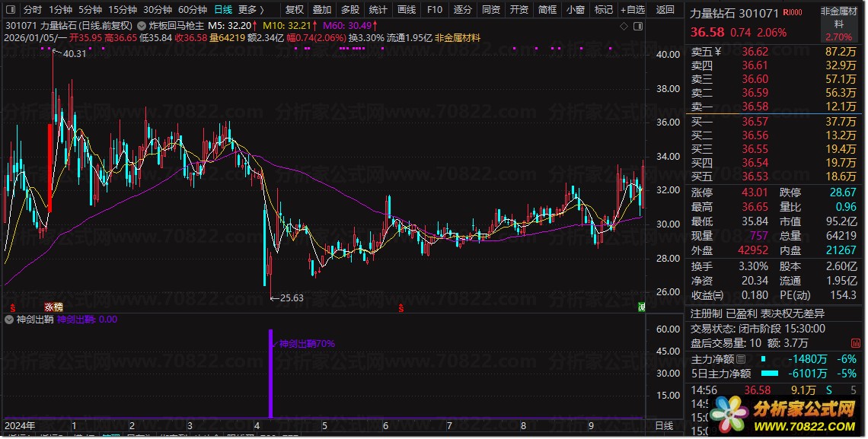868x439 pixels.
Task: Select the 日线 daily period tab
Action: click(223, 9)
